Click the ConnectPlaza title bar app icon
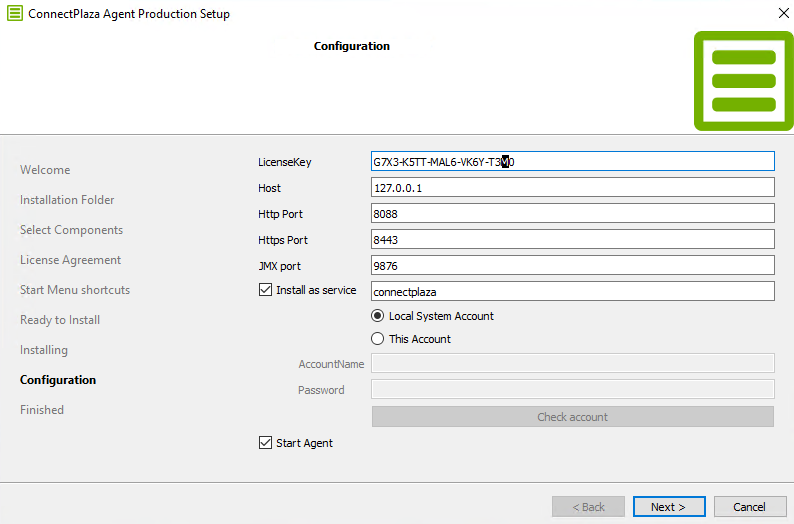This screenshot has height=524, width=794. coord(15,13)
